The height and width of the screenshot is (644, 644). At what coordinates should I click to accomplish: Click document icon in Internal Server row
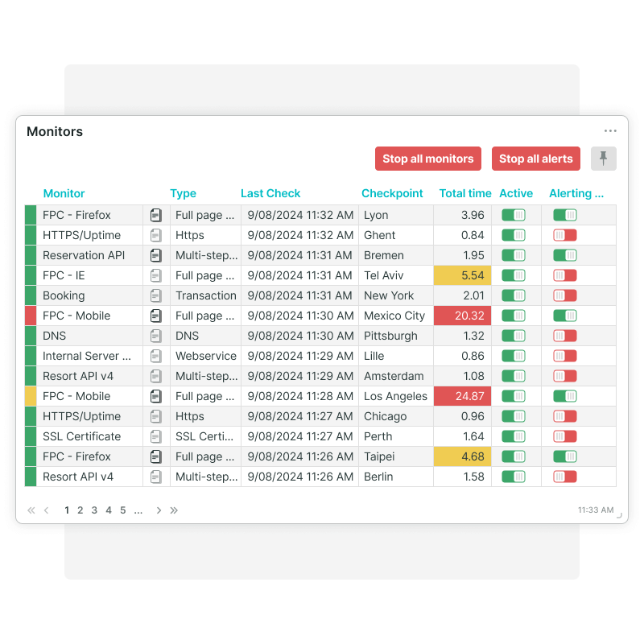(x=156, y=356)
